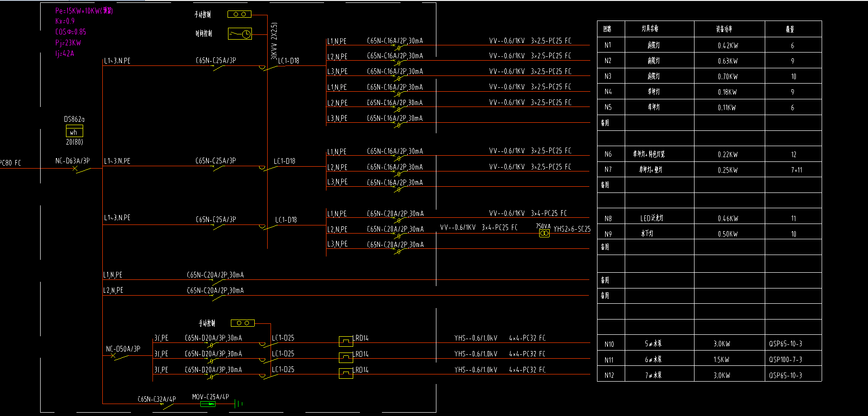
Task: Click the Pe=15KW+10KW load text
Action: coord(84,11)
